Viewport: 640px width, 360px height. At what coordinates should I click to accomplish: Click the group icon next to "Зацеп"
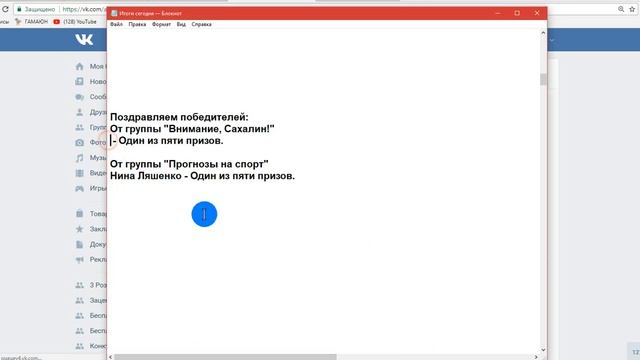pyautogui.click(x=80, y=300)
